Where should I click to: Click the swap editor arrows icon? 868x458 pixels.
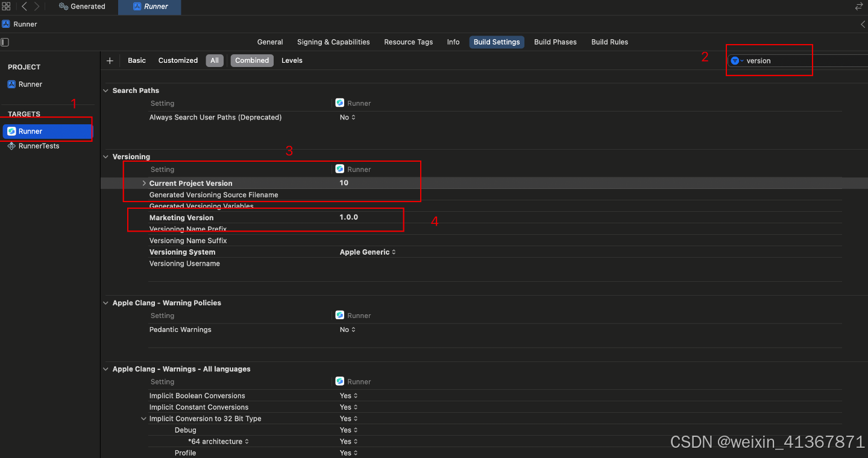tap(859, 6)
